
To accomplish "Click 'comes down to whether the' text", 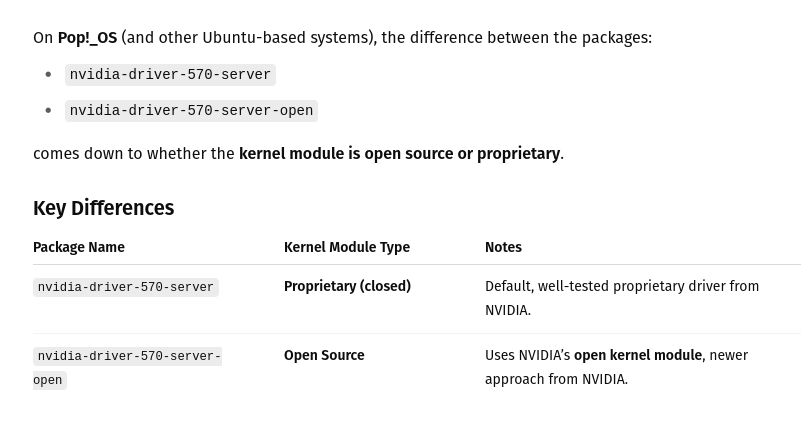I will 134,154.
